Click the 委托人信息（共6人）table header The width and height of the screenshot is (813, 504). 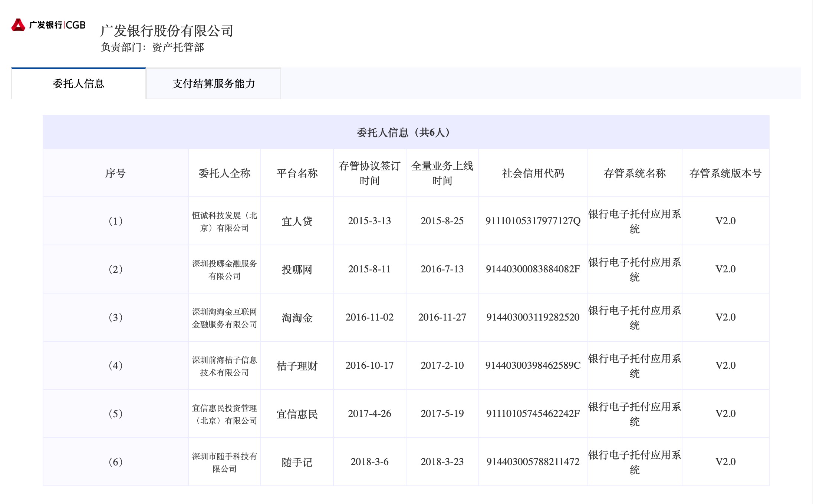pos(406,132)
